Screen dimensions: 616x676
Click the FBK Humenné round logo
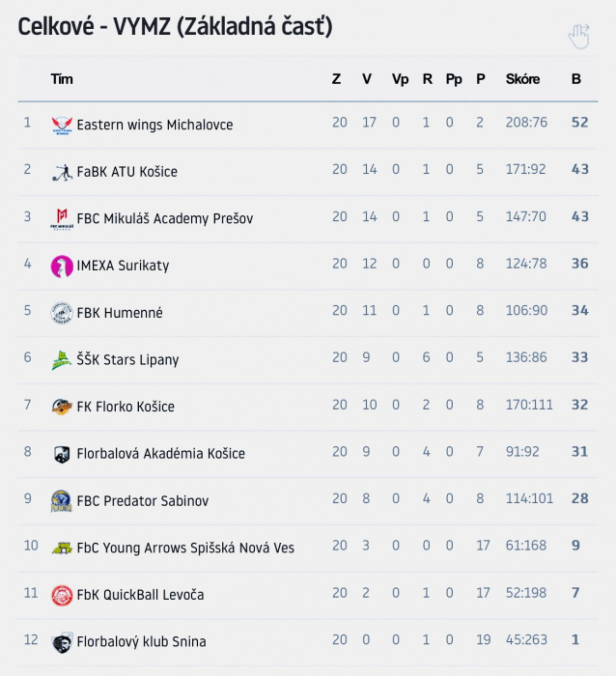click(x=62, y=313)
